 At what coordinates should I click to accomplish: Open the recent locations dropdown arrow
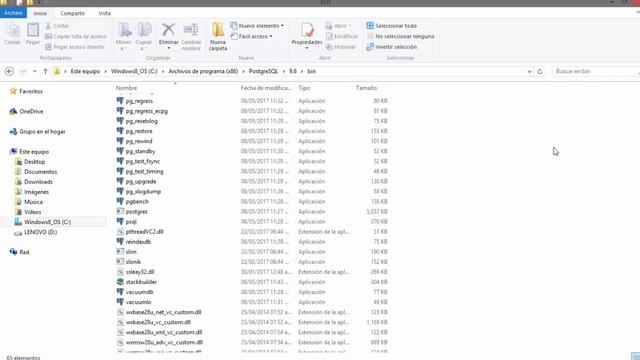[34, 71]
